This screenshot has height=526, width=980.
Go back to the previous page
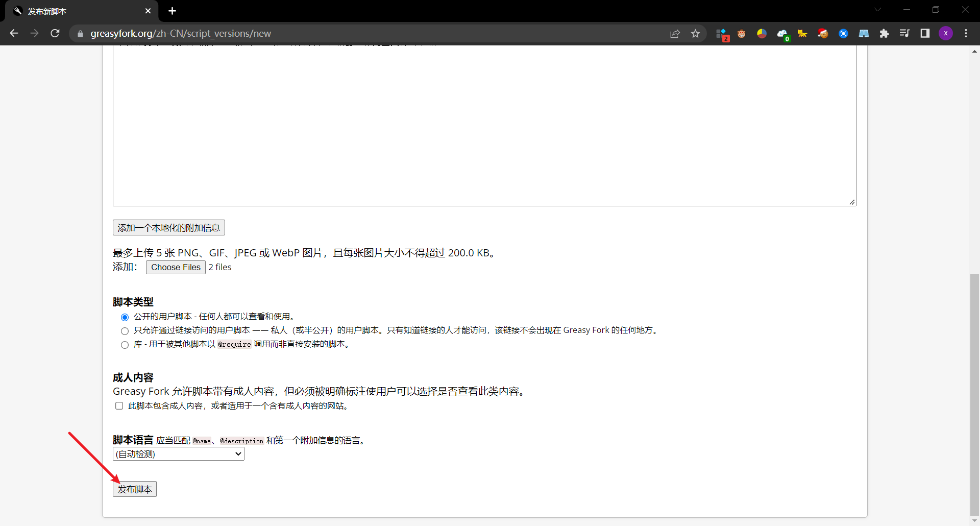[14, 33]
